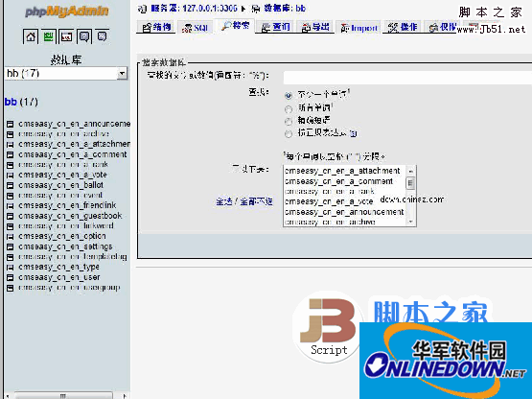Select the 'at least one word' radio button
The image size is (532, 399).
pos(289,95)
